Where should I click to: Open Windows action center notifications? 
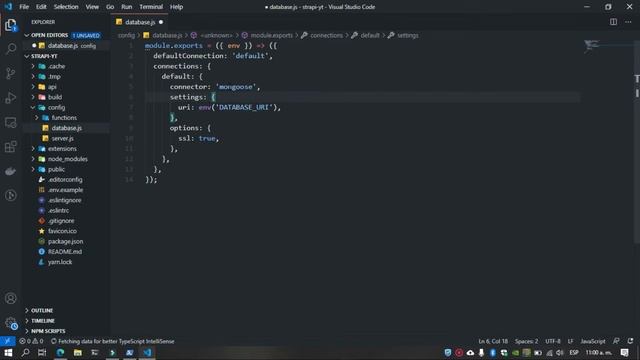[x=624, y=353]
